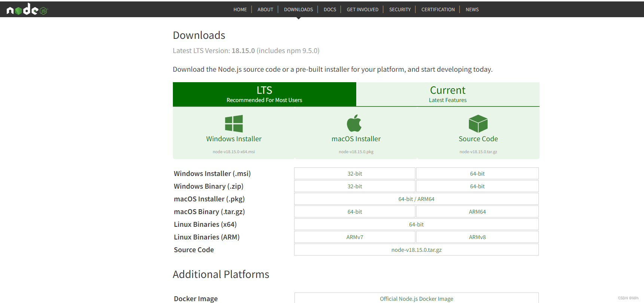Image resolution: width=644 pixels, height=303 pixels.
Task: Download macOS Binary (.tar.gz) 64-bit
Action: [355, 211]
